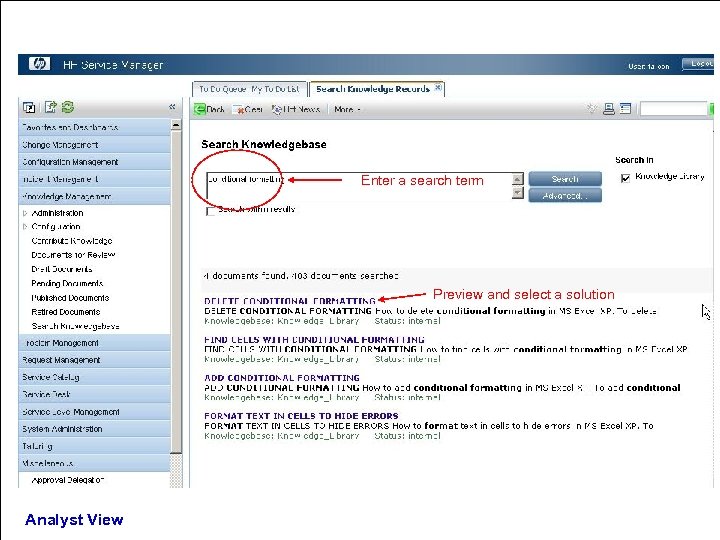Screen dimensions: 720x540
Task: Open Pending Documents
Action: 67,283
